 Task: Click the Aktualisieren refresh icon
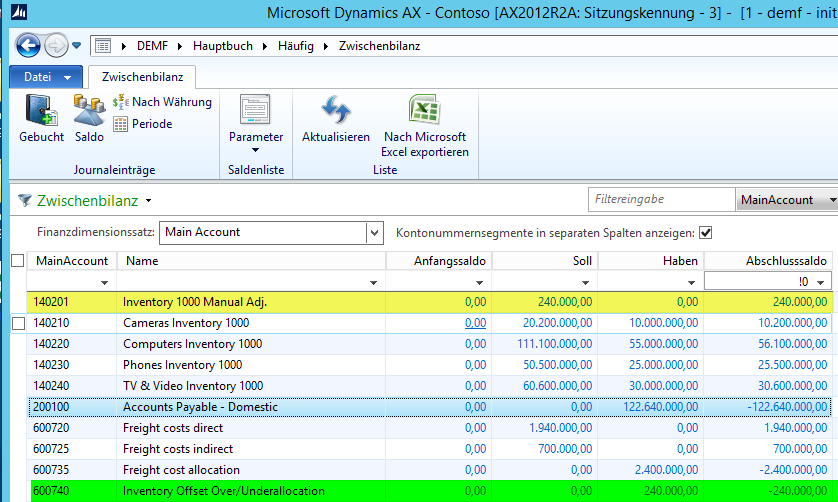[336, 111]
